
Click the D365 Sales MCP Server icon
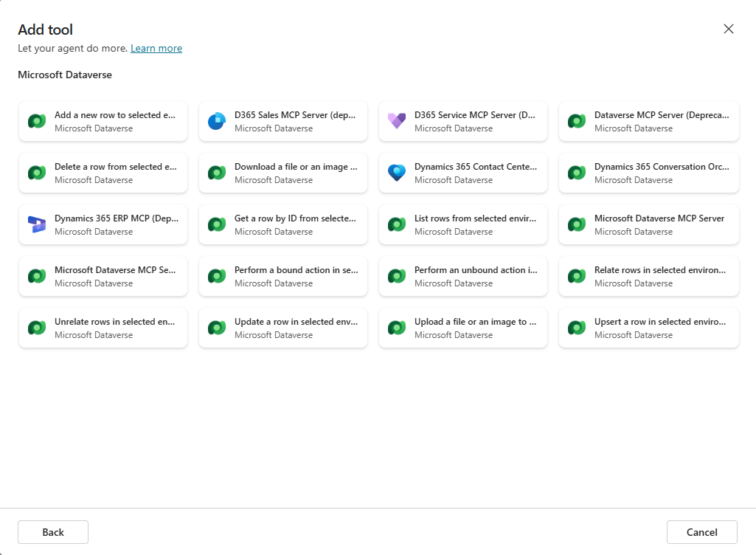[x=217, y=121]
